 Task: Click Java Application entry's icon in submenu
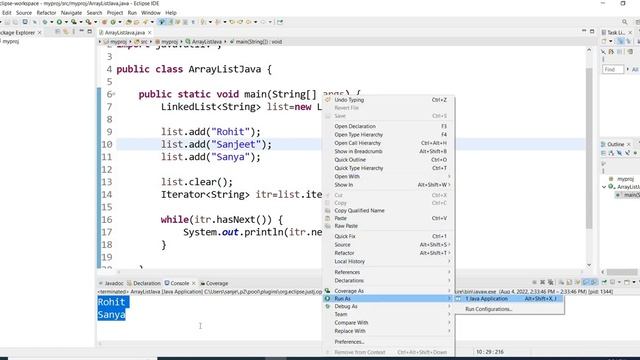[458, 299]
